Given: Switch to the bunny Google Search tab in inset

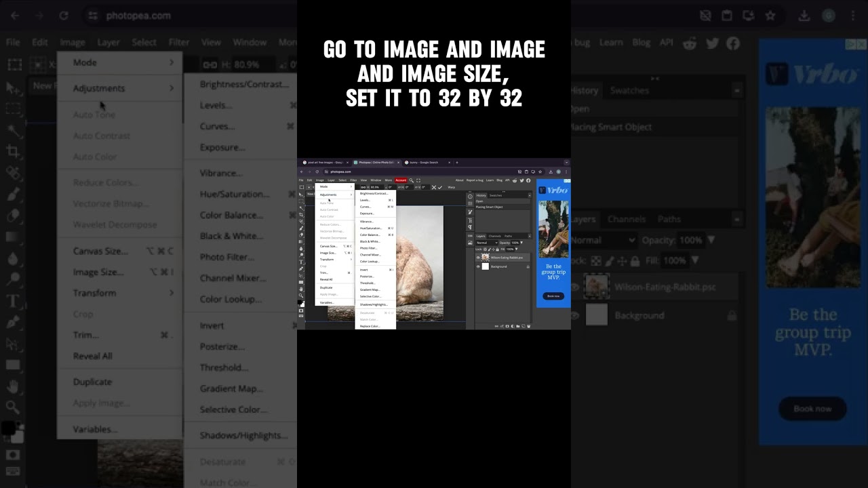Looking at the screenshot, I should coord(426,163).
